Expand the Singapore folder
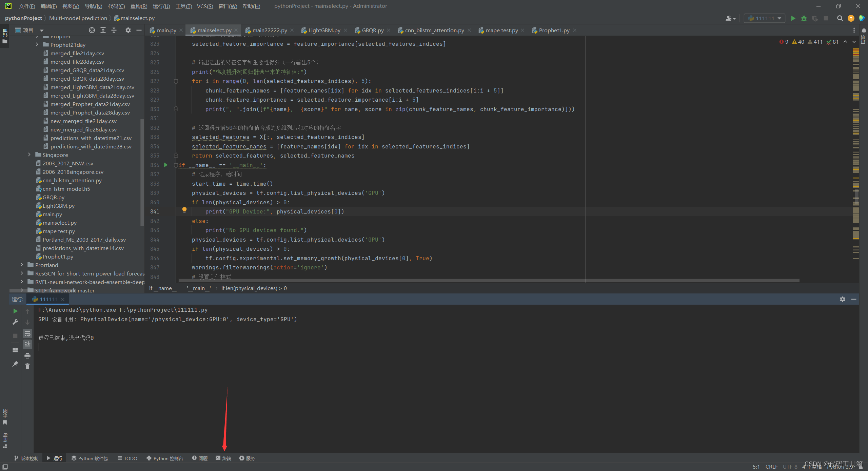This screenshot has width=868, height=471. [29, 155]
